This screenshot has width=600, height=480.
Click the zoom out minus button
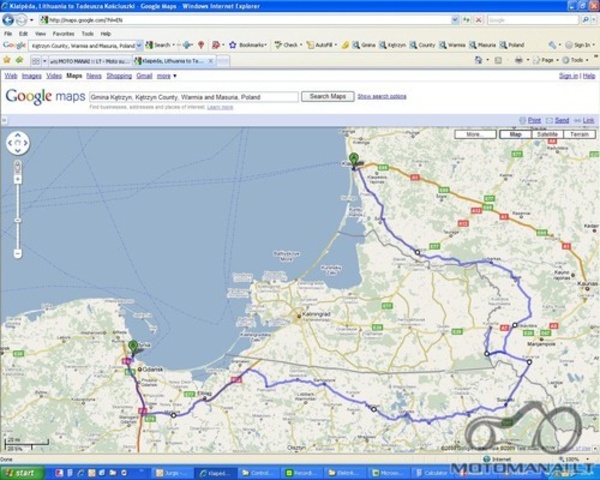point(18,253)
